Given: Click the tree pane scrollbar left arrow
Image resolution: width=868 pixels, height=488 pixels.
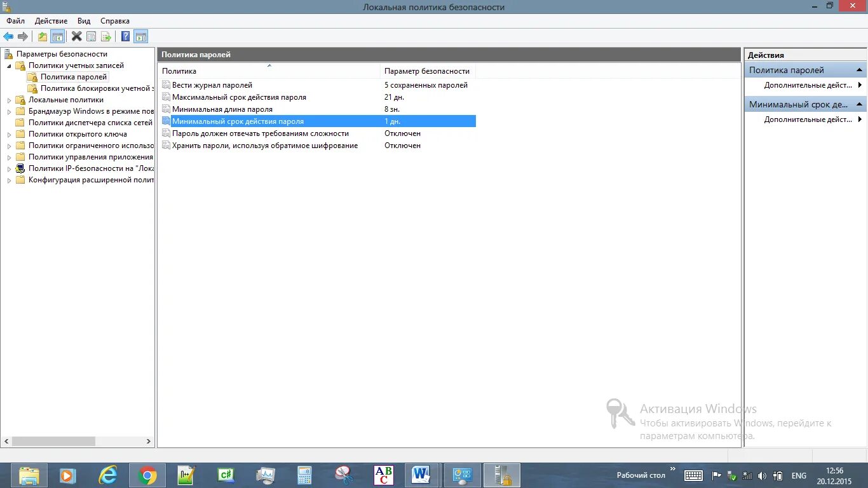Looking at the screenshot, I should tap(6, 441).
